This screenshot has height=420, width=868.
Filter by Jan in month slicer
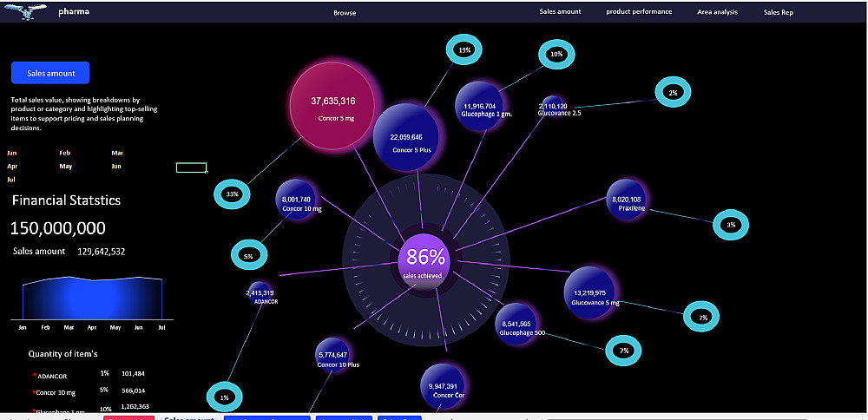(11, 153)
